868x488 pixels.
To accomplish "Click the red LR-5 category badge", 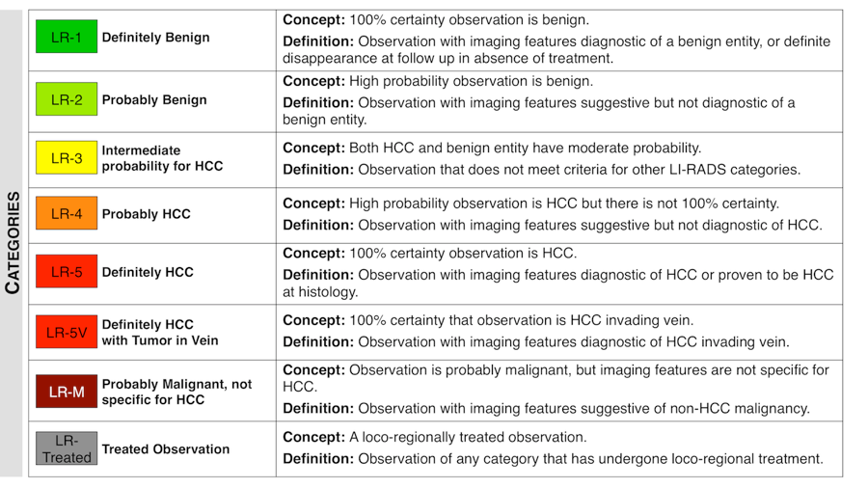I will pos(67,272).
